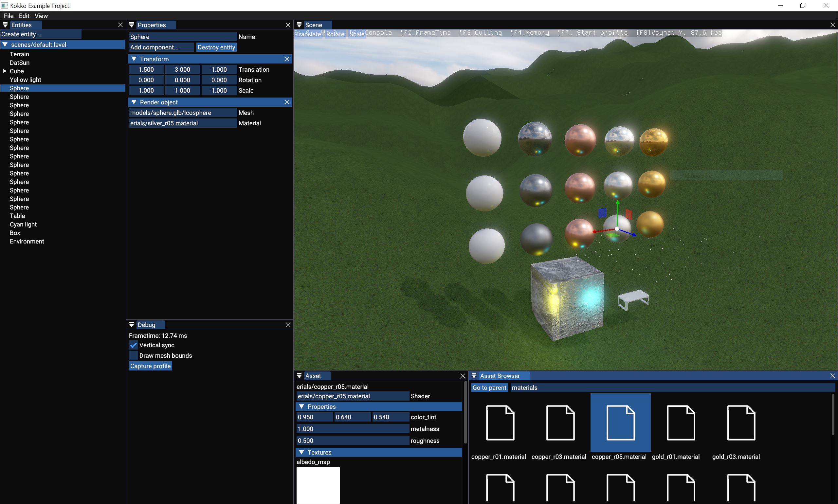Select the gold_r01.material file icon
This screenshot has height=504, width=838.
pyautogui.click(x=681, y=423)
